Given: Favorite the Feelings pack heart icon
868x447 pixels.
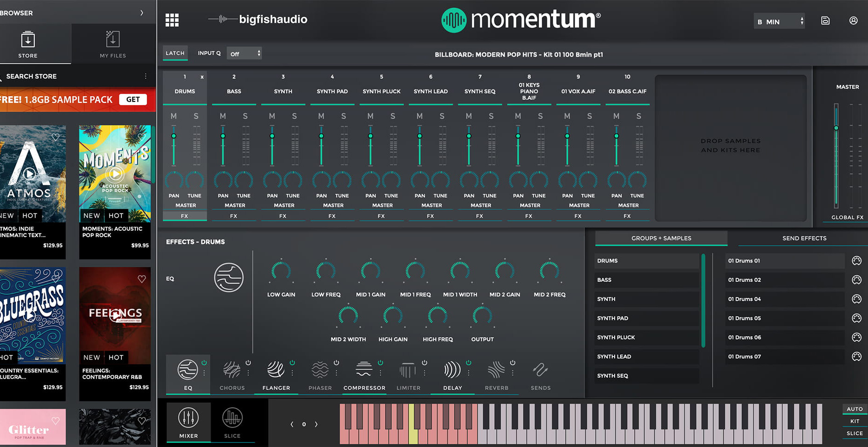Looking at the screenshot, I should point(142,279).
